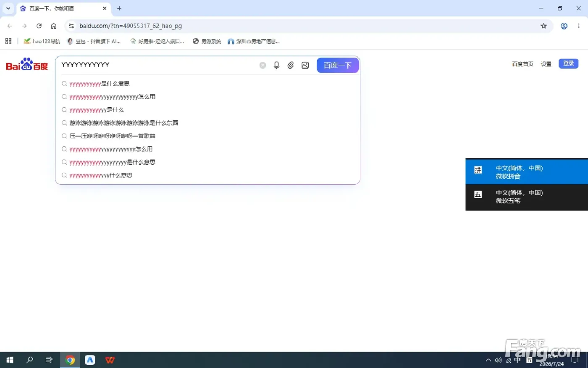Select the sixth suggestion ending 怎么用
The height and width of the screenshot is (368, 588).
click(x=111, y=149)
